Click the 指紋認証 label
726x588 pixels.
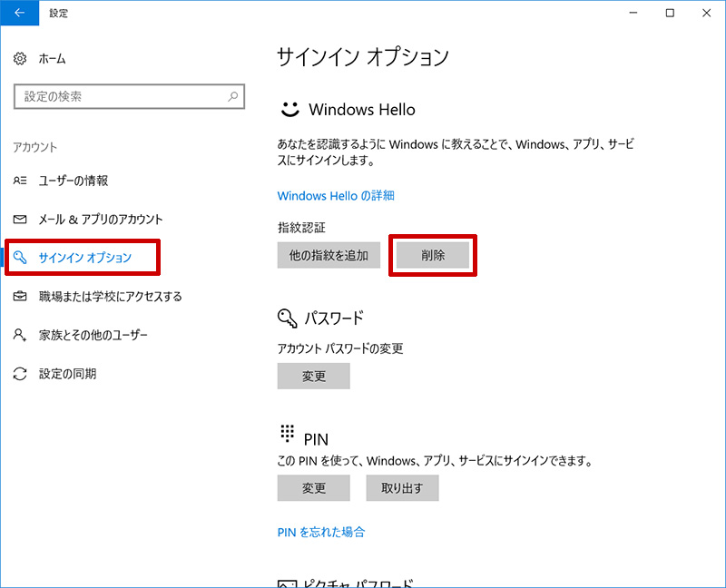pyautogui.click(x=301, y=228)
